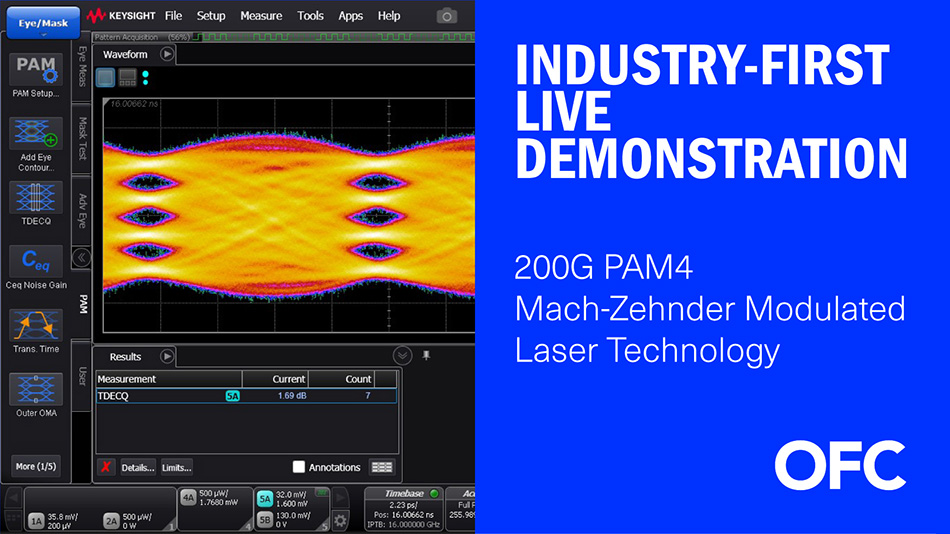Pin the Results panel
The image size is (950, 534).
pos(427,355)
